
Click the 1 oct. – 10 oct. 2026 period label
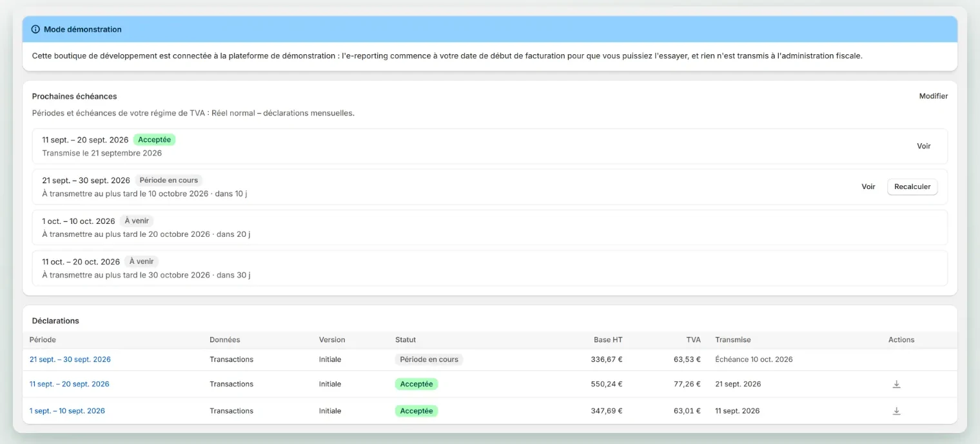tap(79, 221)
